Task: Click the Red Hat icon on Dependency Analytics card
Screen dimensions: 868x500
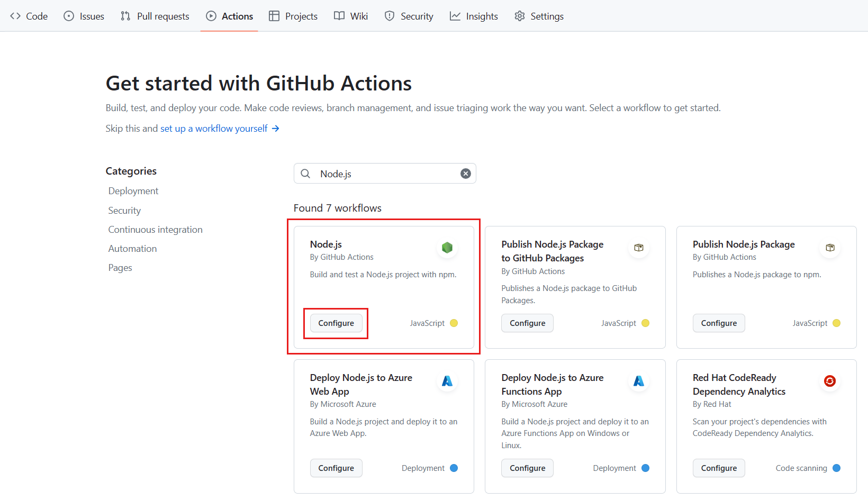Action: [830, 380]
